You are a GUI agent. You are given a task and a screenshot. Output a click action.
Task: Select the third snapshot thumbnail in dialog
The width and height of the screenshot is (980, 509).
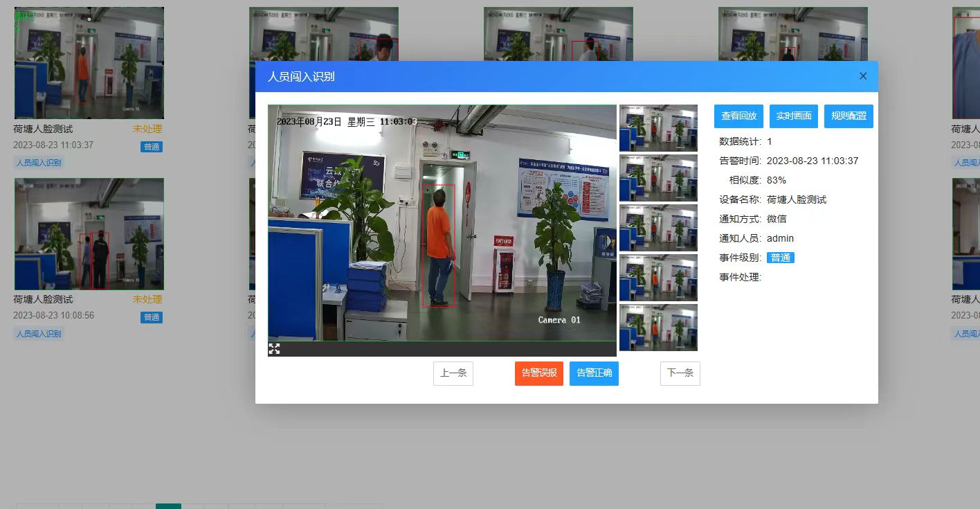[x=658, y=228]
